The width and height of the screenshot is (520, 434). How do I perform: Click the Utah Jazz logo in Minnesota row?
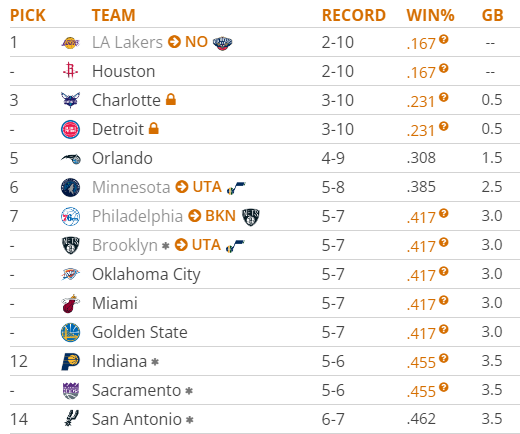pyautogui.click(x=236, y=188)
